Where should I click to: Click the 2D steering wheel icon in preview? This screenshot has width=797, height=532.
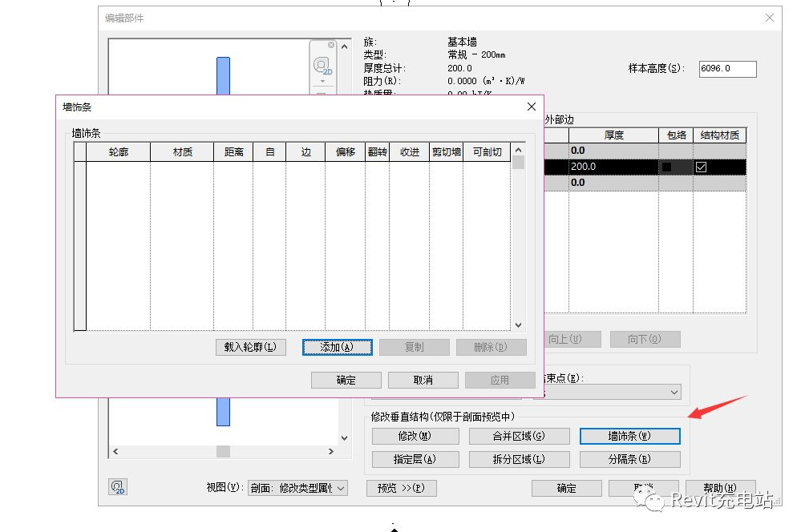click(x=322, y=66)
